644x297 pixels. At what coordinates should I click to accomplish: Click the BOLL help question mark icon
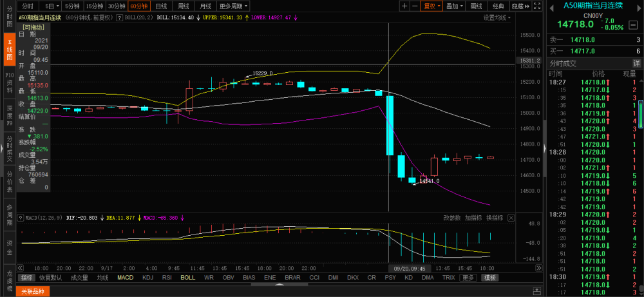[120, 17]
